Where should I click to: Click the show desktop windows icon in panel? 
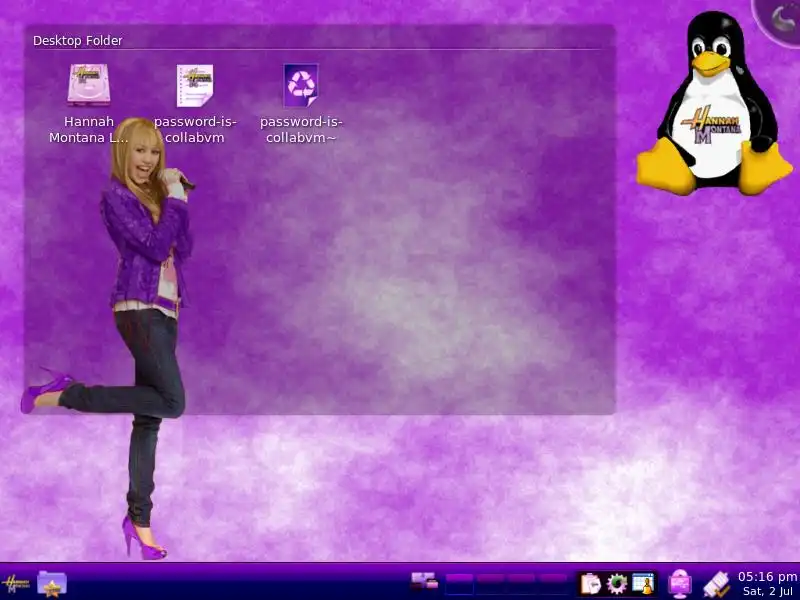[x=424, y=582]
